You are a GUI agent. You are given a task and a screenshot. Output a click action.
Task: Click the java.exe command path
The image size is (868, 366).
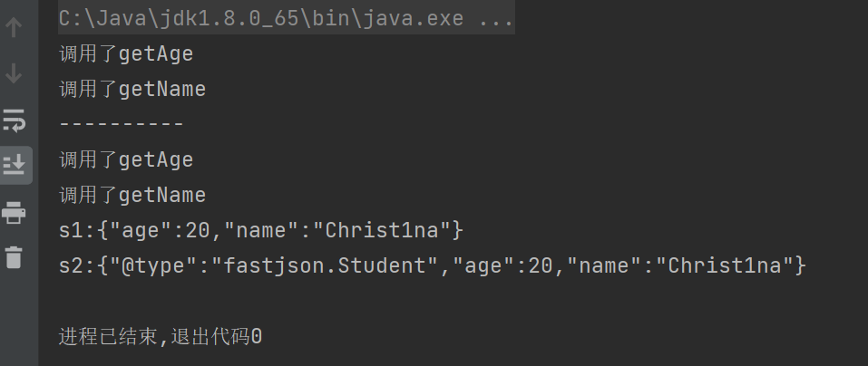262,18
